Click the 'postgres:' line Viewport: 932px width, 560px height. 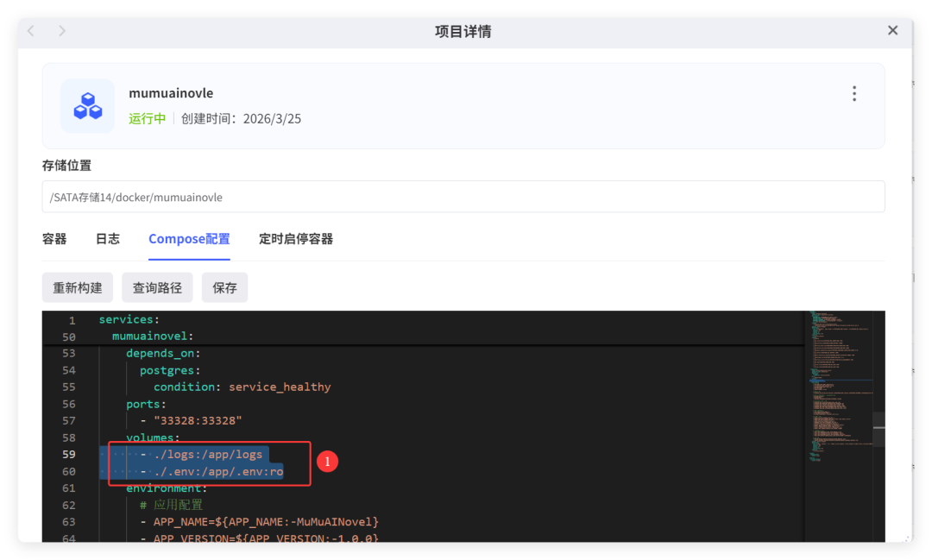pos(170,370)
